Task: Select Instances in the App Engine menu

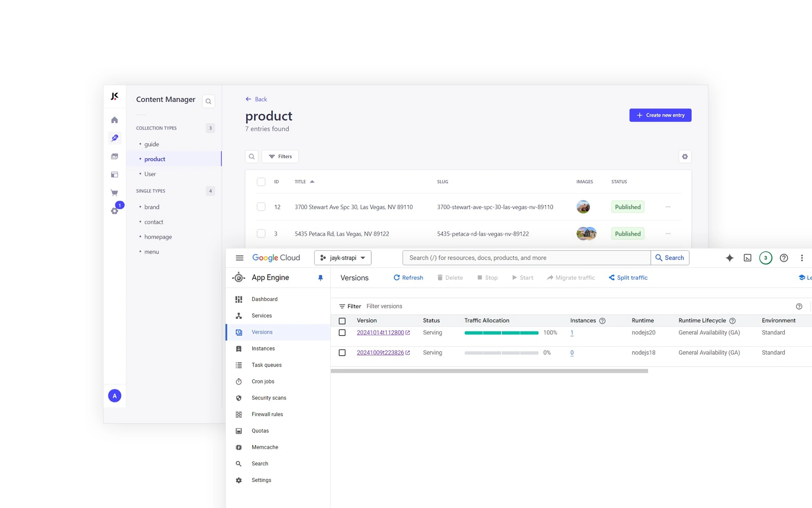Action: click(x=263, y=348)
